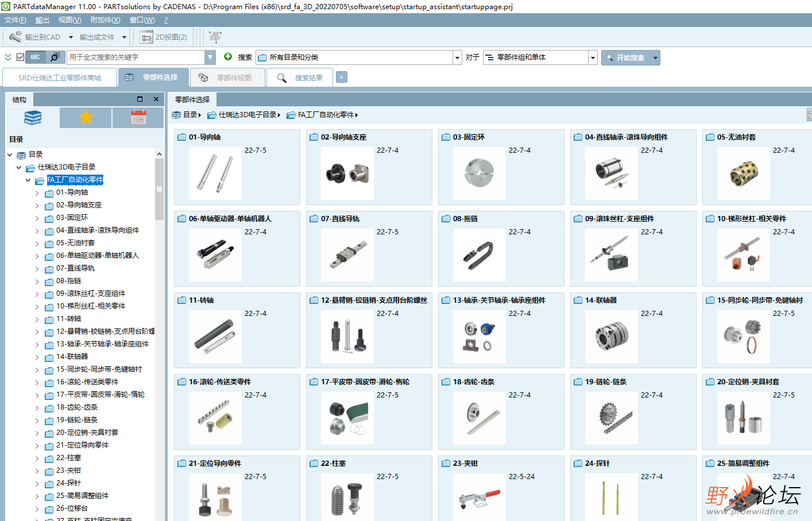Viewport: 812px width, 521px height.
Task: Expand the 01-导向轴 tree node
Action: point(37,193)
